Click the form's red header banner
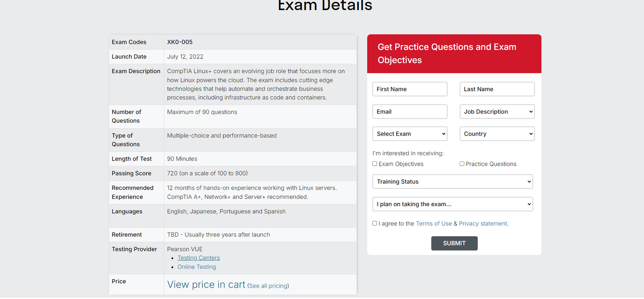The width and height of the screenshot is (644, 299). [454, 54]
